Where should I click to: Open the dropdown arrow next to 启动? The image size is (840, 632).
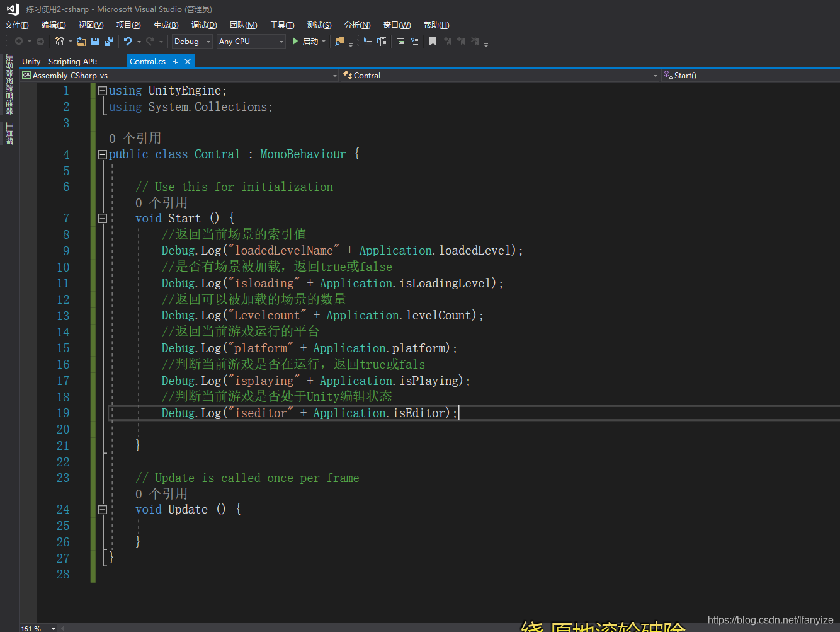coord(324,42)
